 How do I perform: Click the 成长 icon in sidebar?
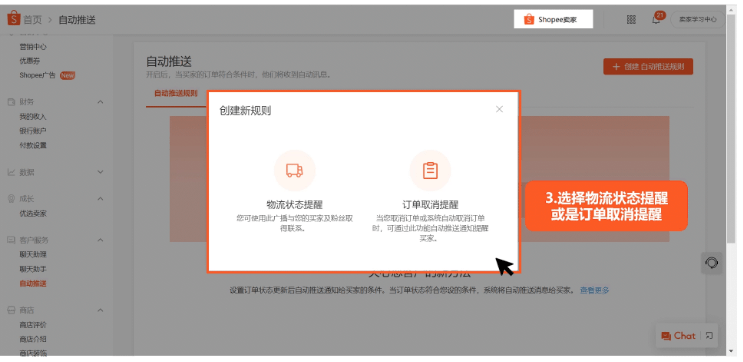tap(11, 199)
